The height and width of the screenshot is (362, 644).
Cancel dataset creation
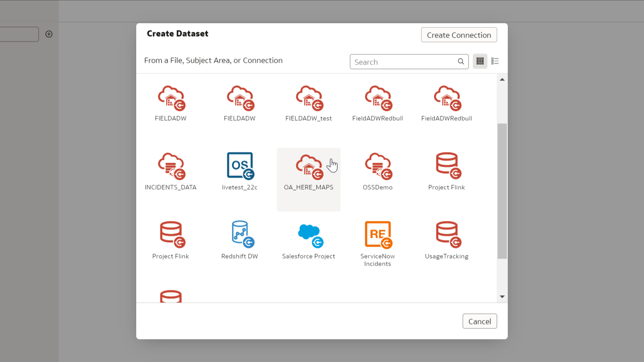point(479,321)
